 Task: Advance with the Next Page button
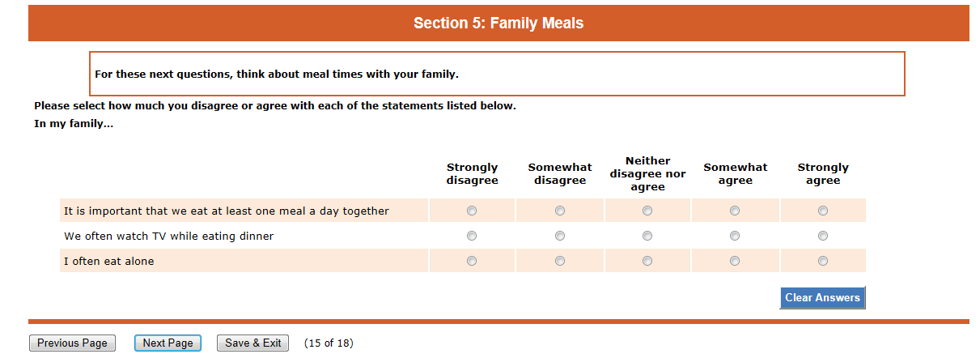click(x=168, y=343)
